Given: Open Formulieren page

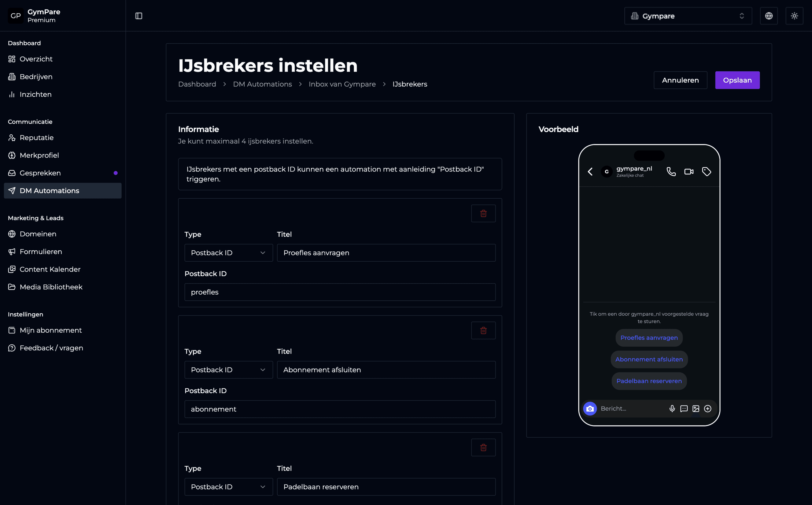Looking at the screenshot, I should (x=63, y=251).
